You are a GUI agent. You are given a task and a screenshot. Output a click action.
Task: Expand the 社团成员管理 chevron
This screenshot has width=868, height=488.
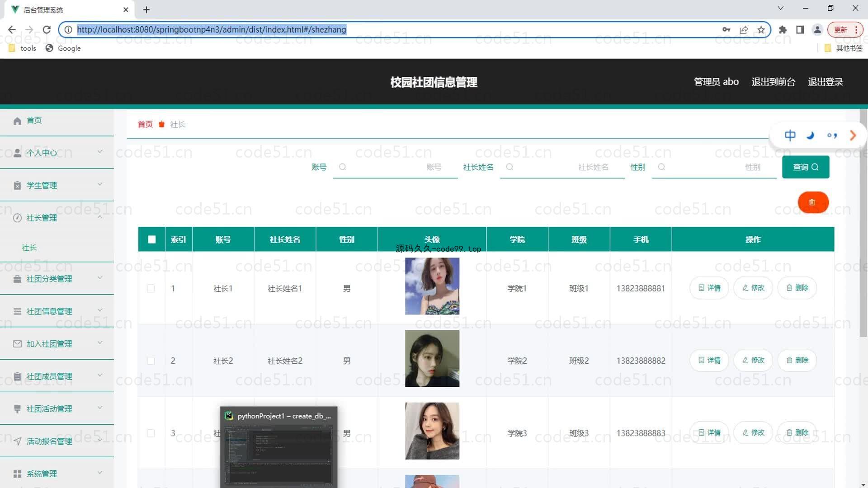tap(100, 375)
